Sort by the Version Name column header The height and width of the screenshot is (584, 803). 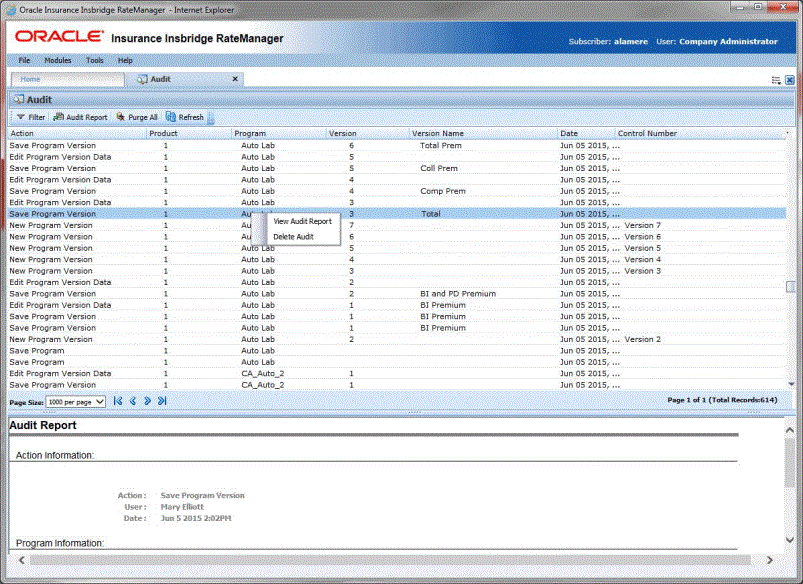point(438,133)
